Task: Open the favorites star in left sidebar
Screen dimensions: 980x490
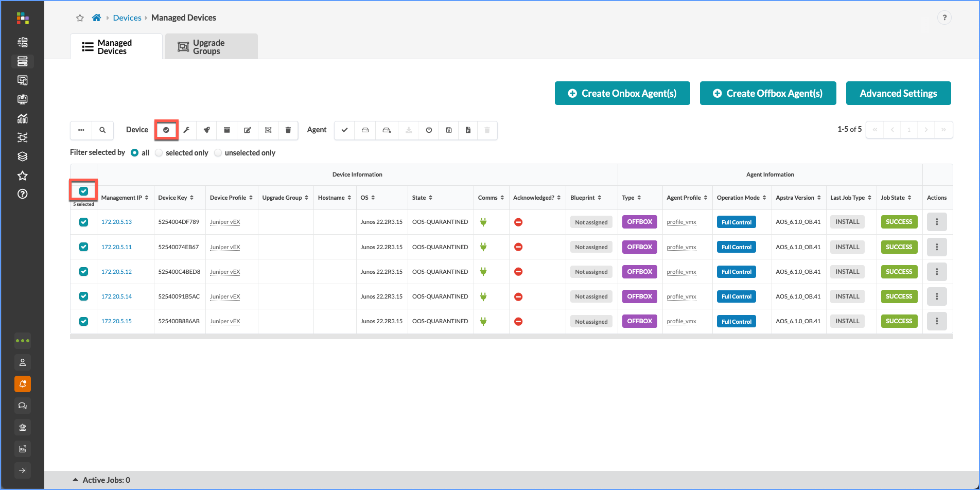Action: click(x=23, y=176)
